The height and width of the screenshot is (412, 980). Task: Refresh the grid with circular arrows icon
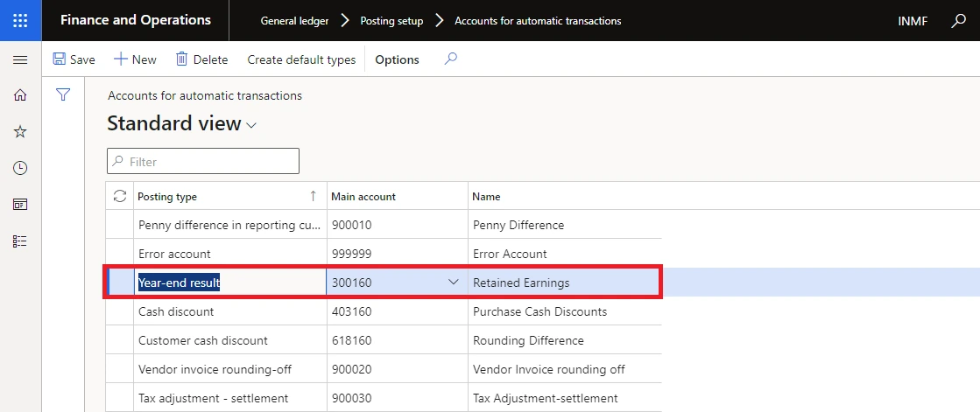pyautogui.click(x=119, y=196)
